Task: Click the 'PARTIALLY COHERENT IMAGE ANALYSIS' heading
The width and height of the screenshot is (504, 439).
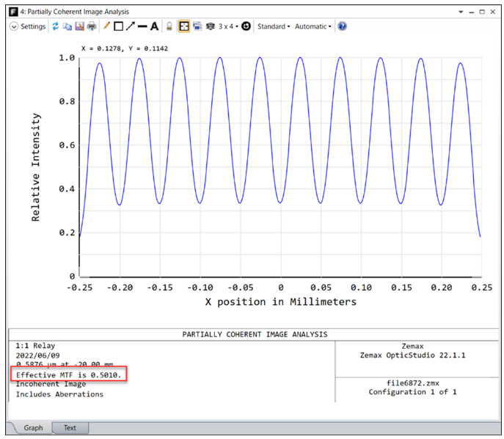Action: 255,334
